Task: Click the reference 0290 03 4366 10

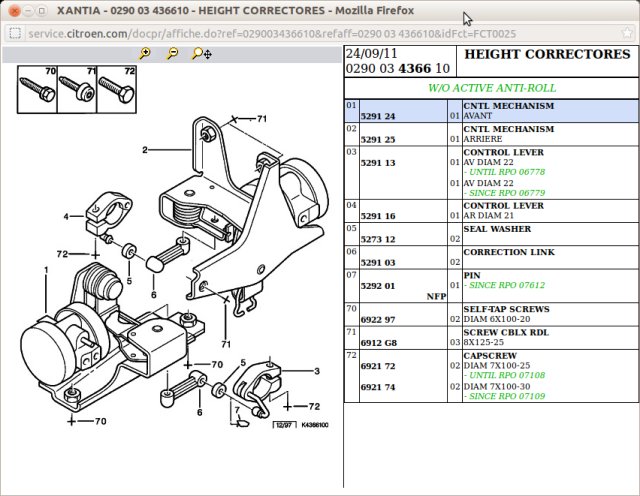Action: (x=398, y=69)
